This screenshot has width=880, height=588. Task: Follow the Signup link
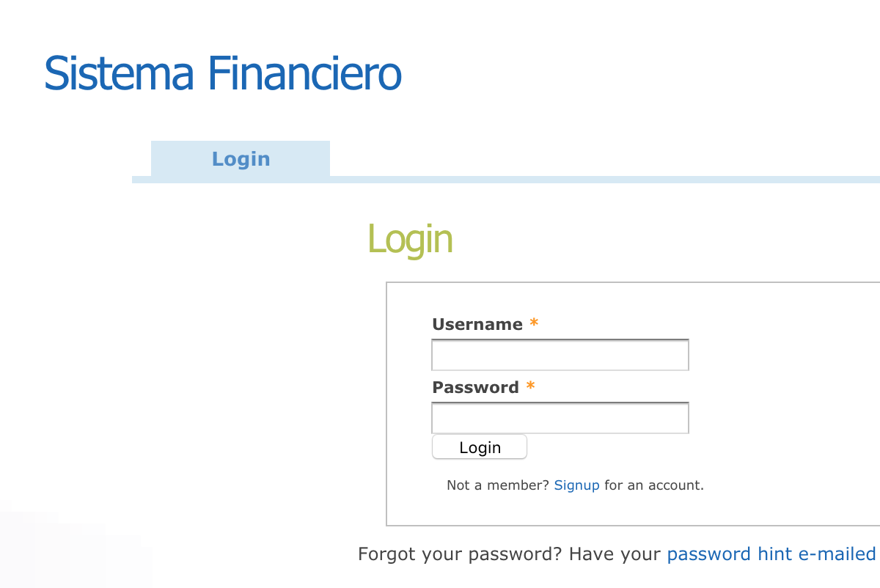(576, 485)
